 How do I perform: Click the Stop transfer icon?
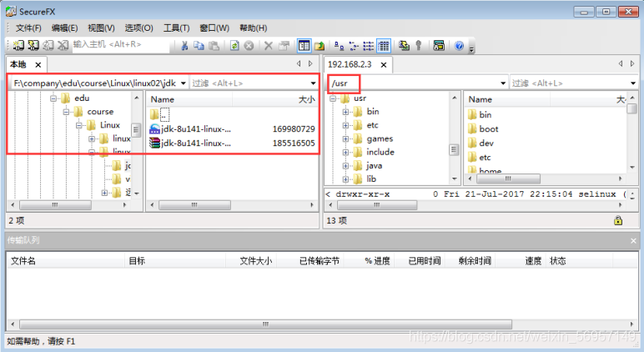coord(249,46)
